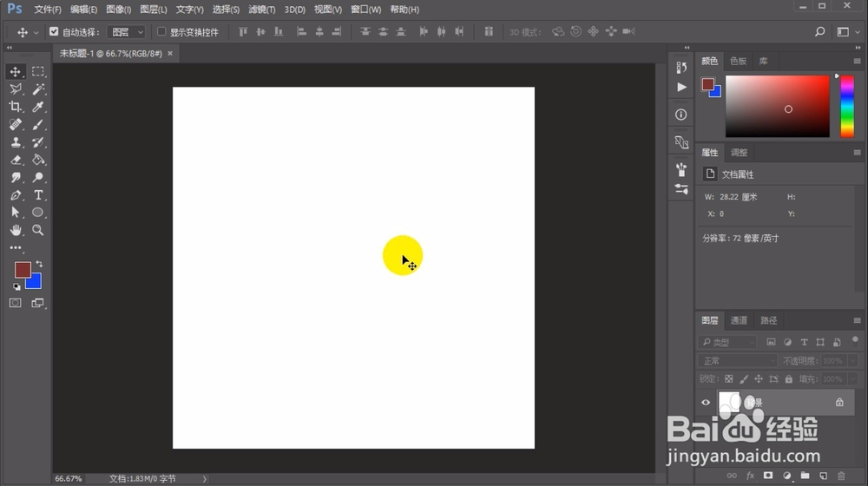Select the Eraser tool
Image resolution: width=868 pixels, height=486 pixels.
16,160
